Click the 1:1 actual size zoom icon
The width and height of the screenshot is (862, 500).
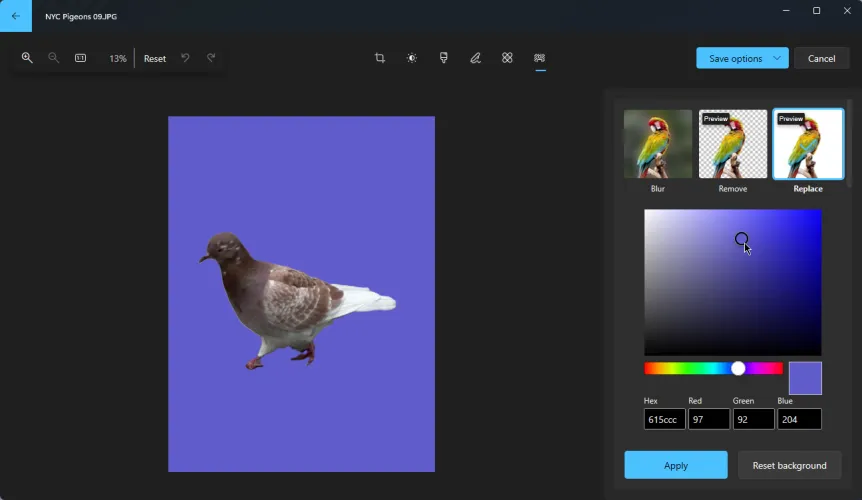pyautogui.click(x=81, y=58)
